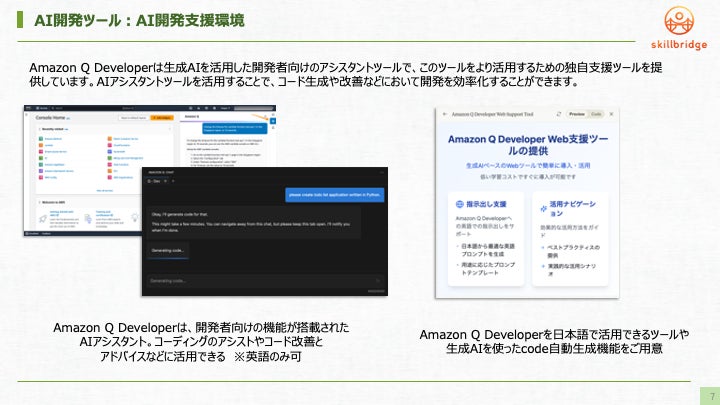Click sparkle icon beside 活用ナビゲーション
Screen dimensions: 720x405
[x=544, y=208]
